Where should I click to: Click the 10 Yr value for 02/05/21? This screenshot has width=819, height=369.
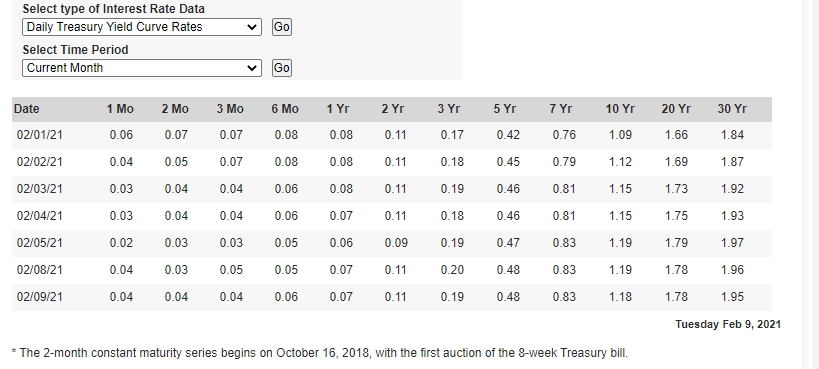pyautogui.click(x=620, y=243)
